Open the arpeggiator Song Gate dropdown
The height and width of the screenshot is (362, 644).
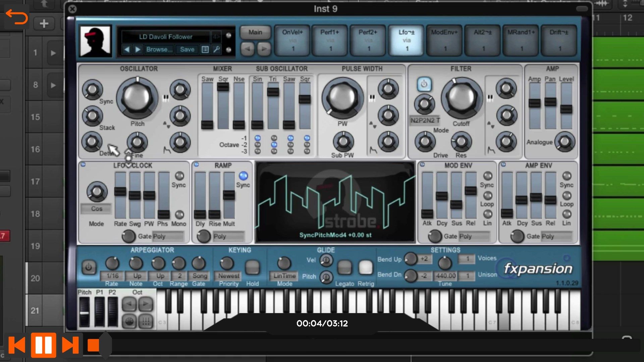(x=200, y=276)
